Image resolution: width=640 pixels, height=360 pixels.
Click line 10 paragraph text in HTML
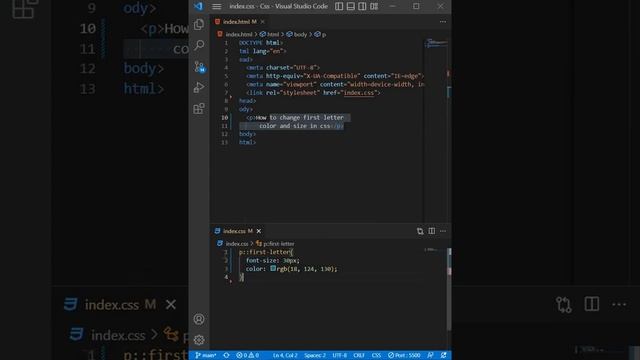point(295,118)
